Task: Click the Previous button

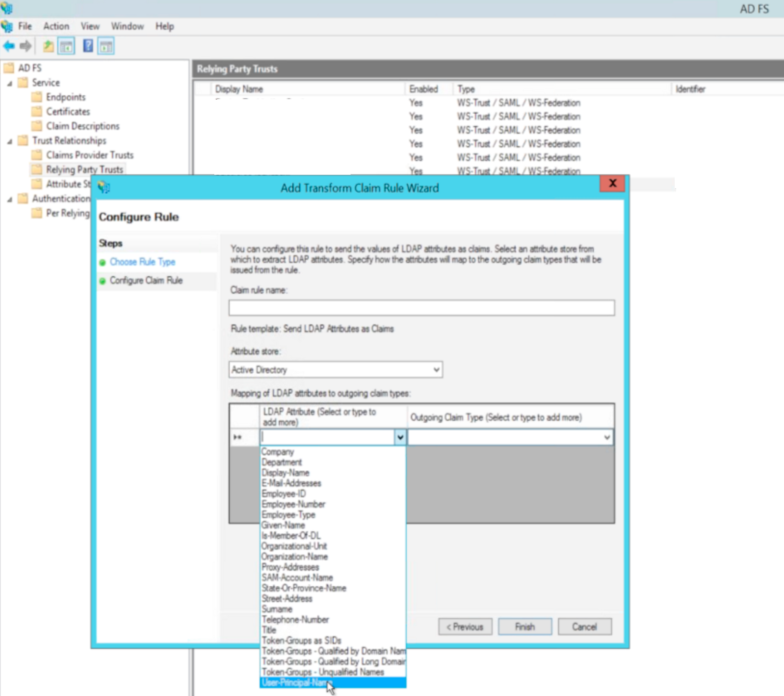Action: [x=465, y=627]
